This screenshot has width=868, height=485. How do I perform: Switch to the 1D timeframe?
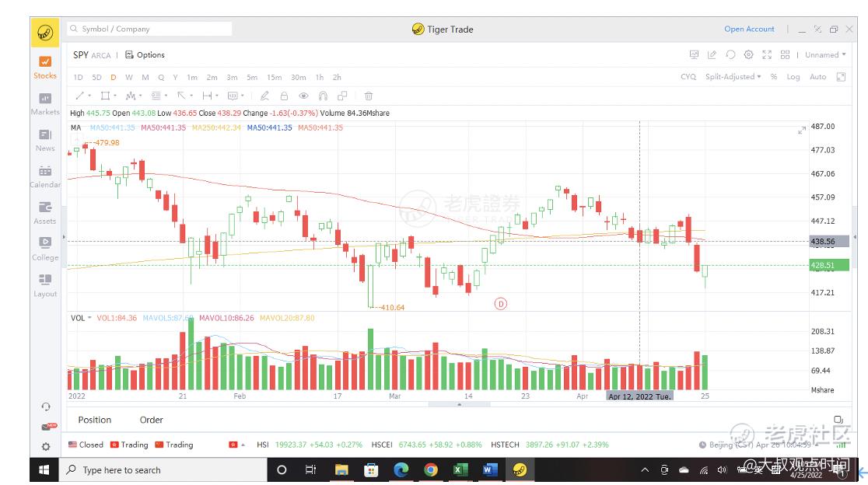(x=78, y=78)
